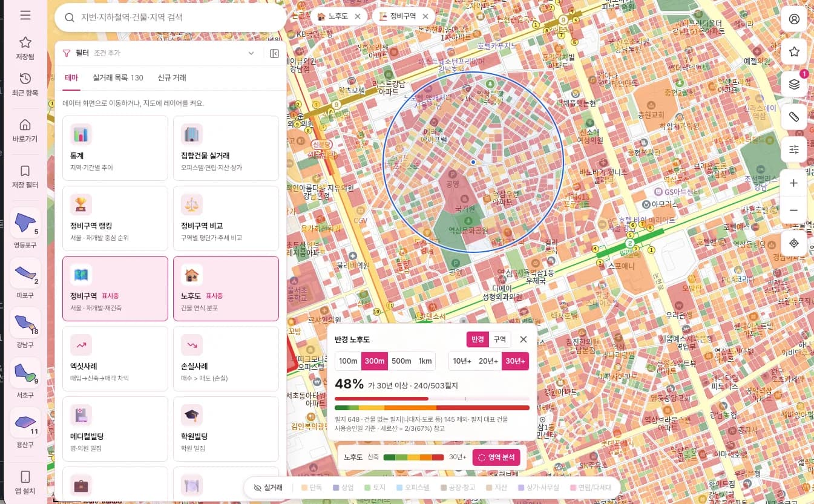Open the map layers button
Screen dimensions: 814x504
[794, 84]
